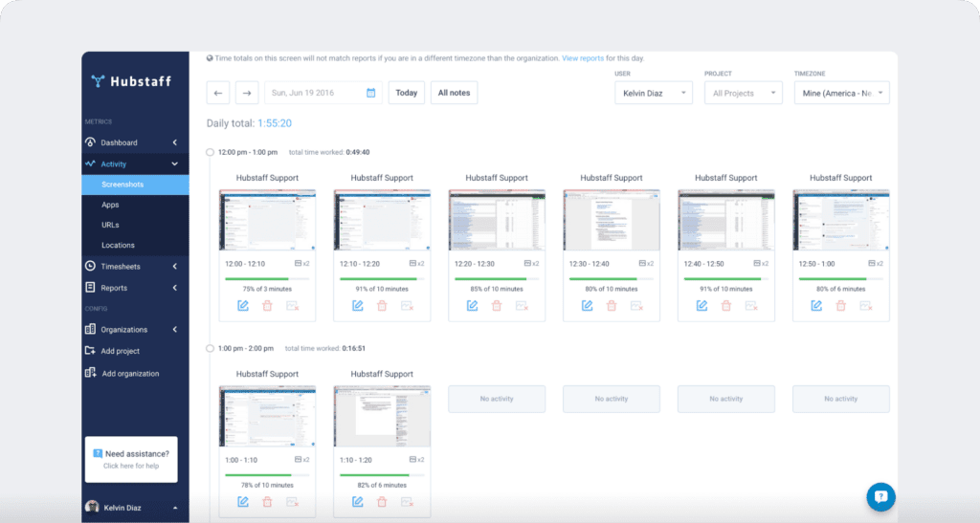Image resolution: width=980 pixels, height=523 pixels.
Task: Click activity bar of 12:30 - 12:40 entry
Action: coord(612,279)
